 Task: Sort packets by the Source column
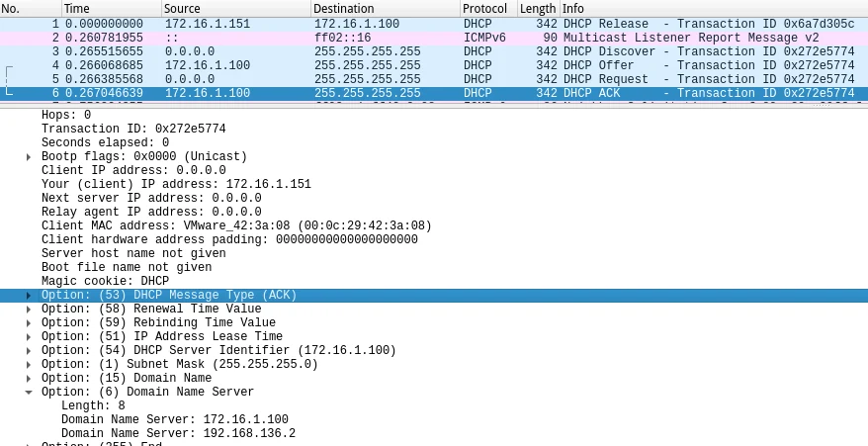236,8
